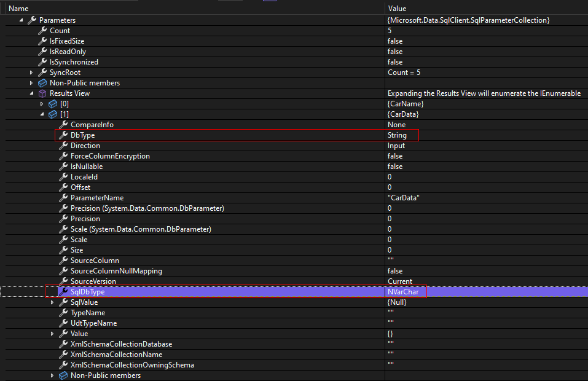Click the wrench icon beside Direction

[x=63, y=145]
